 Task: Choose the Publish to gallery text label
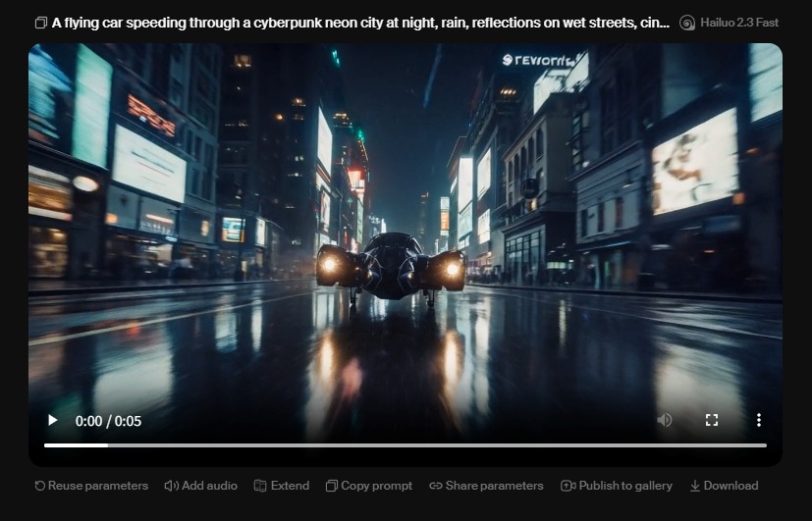point(625,486)
